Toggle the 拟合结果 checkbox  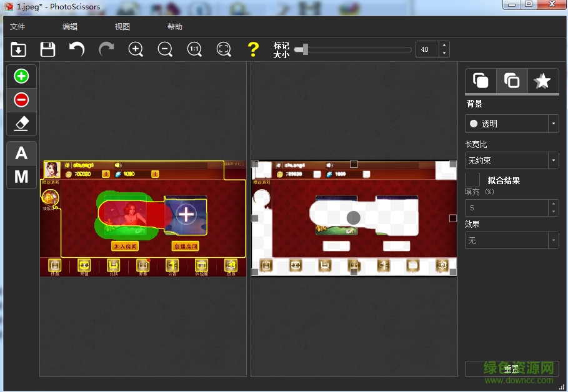tap(473, 180)
